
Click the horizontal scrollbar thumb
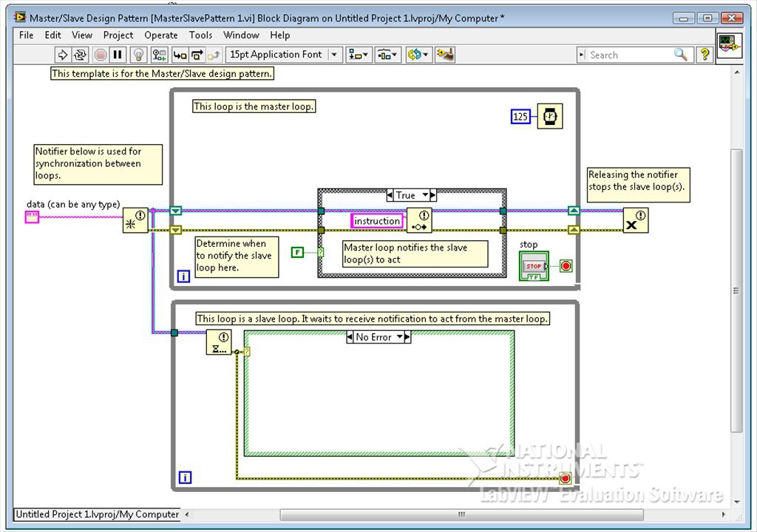461,514
